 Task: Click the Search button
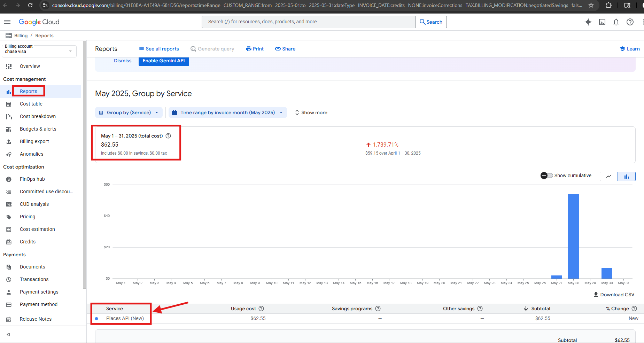(x=431, y=22)
